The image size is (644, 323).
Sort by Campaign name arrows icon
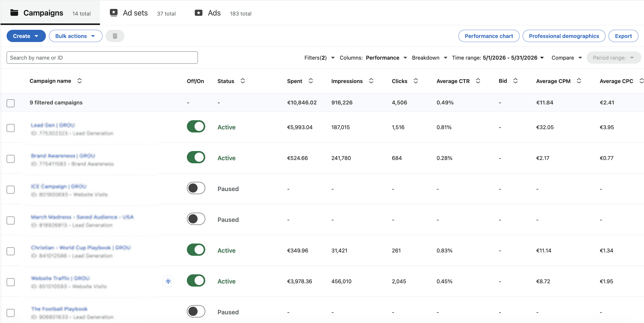(x=80, y=81)
